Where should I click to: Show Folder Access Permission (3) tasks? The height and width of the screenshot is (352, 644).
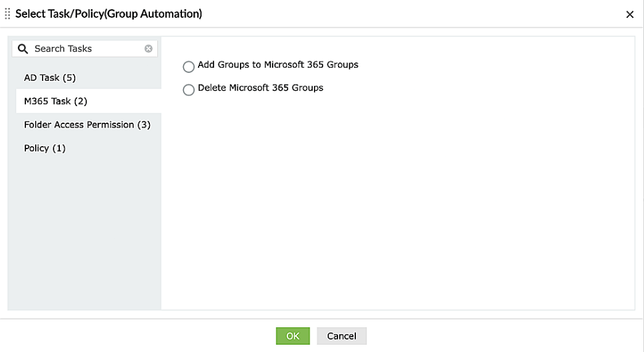(x=87, y=125)
